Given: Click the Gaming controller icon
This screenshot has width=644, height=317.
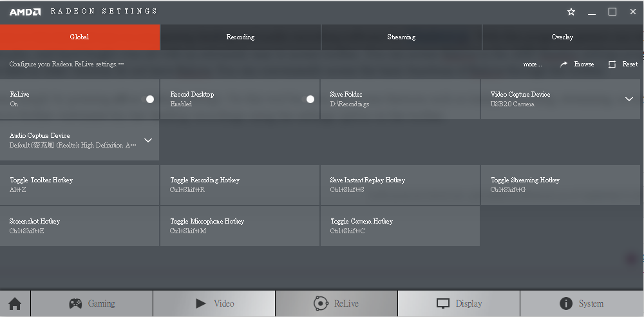Looking at the screenshot, I should click(75, 303).
